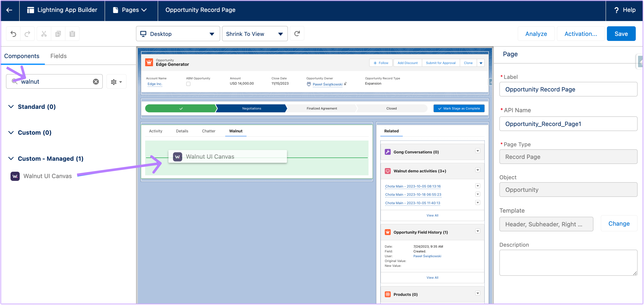Open Opportunity Field History dropdown arrow
The width and height of the screenshot is (644, 305).
click(478, 231)
